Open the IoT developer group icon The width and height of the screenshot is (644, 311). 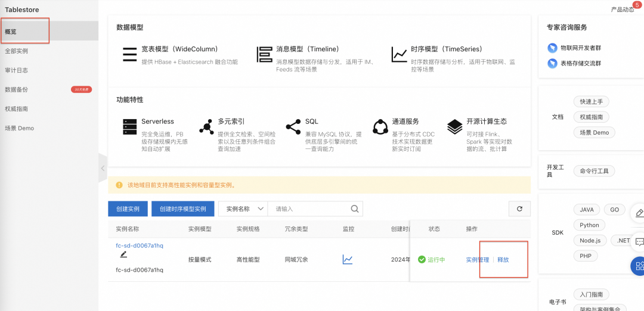[x=552, y=48]
